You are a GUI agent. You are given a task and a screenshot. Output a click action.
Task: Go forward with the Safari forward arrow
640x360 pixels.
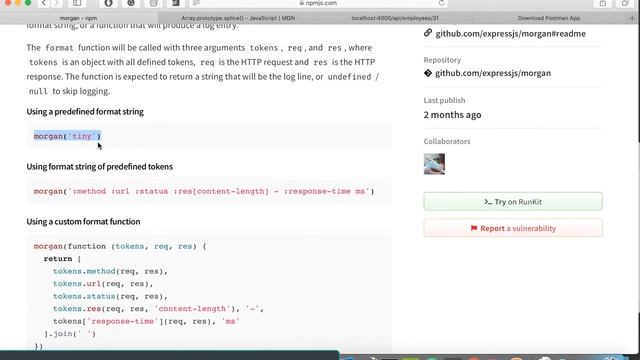point(57,3)
